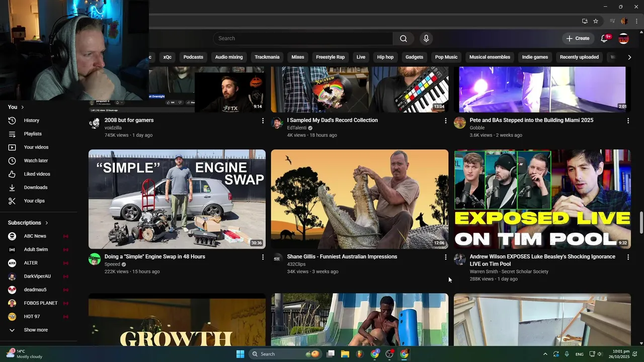The height and width of the screenshot is (362, 644).
Task: Select the Indie games chip
Action: (x=535, y=57)
